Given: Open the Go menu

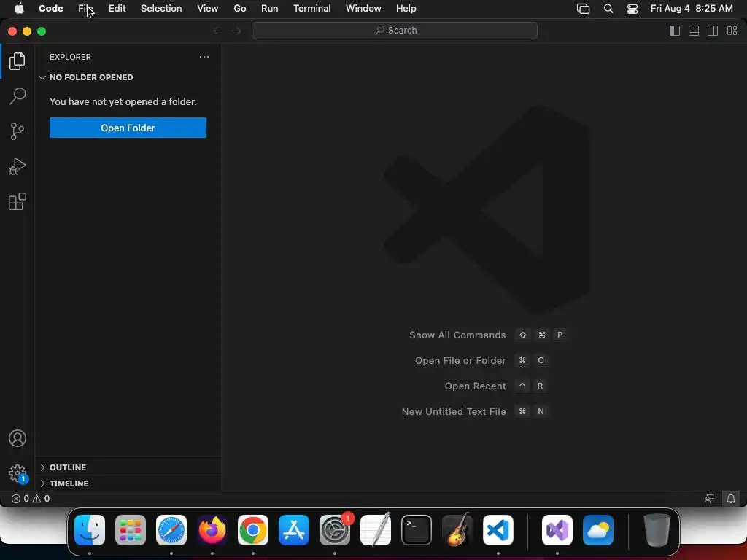Looking at the screenshot, I should [239, 9].
